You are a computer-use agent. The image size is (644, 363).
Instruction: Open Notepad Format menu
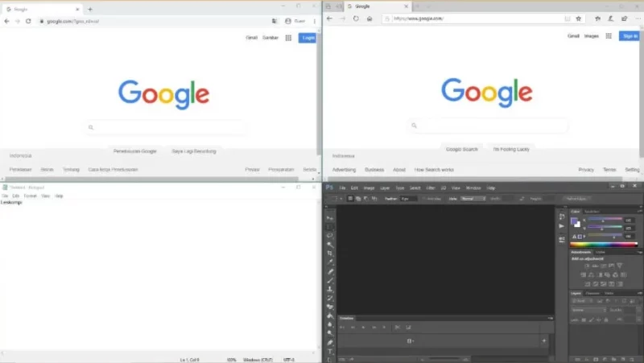pos(30,196)
